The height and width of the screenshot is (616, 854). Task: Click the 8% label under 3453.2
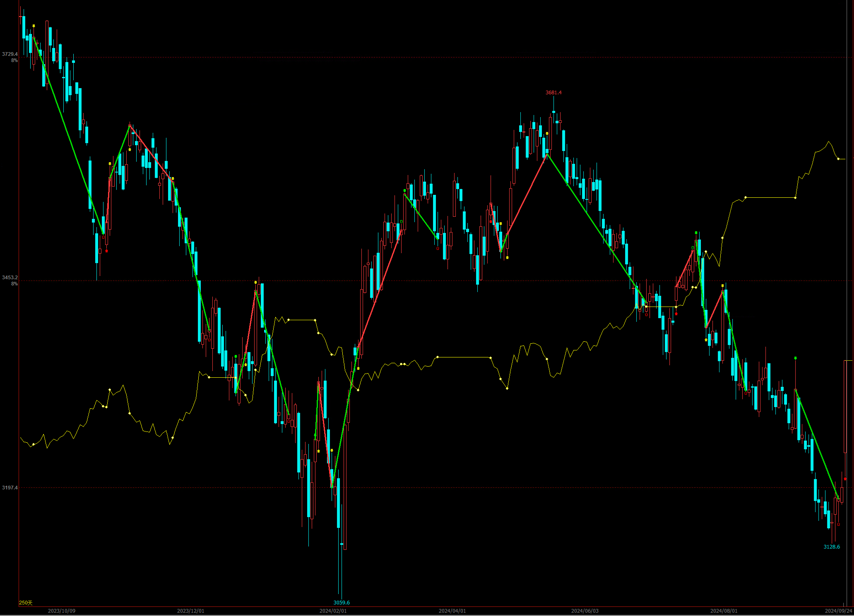14,284
